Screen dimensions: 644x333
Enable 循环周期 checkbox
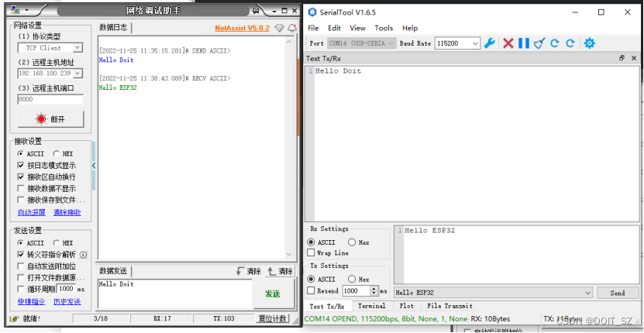coord(20,289)
